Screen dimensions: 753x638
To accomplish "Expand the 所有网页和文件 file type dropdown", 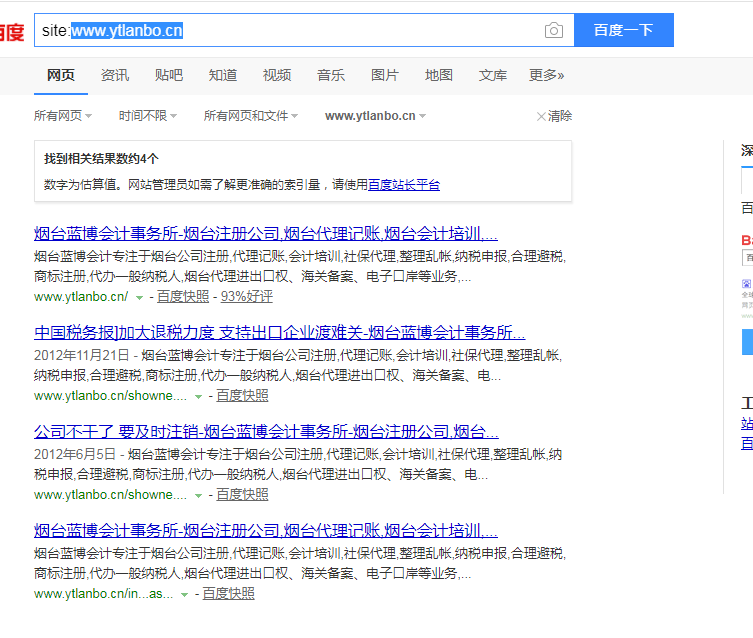I will tap(250, 116).
